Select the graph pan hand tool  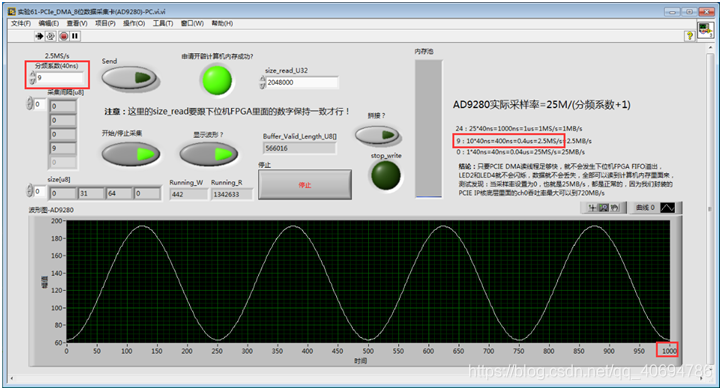pyautogui.click(x=615, y=208)
